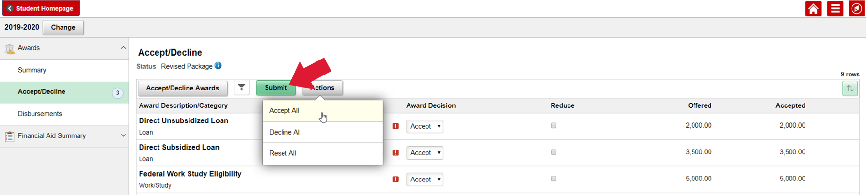Screen dimensions: 868x195
Task: Open Award Decision dropdown for Direct Unsubsidized Loan
Action: click(425, 126)
